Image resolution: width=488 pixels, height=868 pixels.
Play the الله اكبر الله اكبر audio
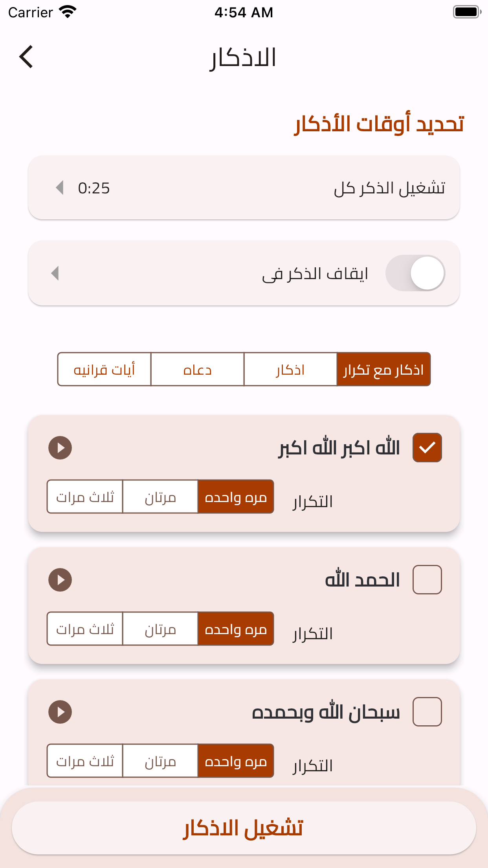[60, 447]
